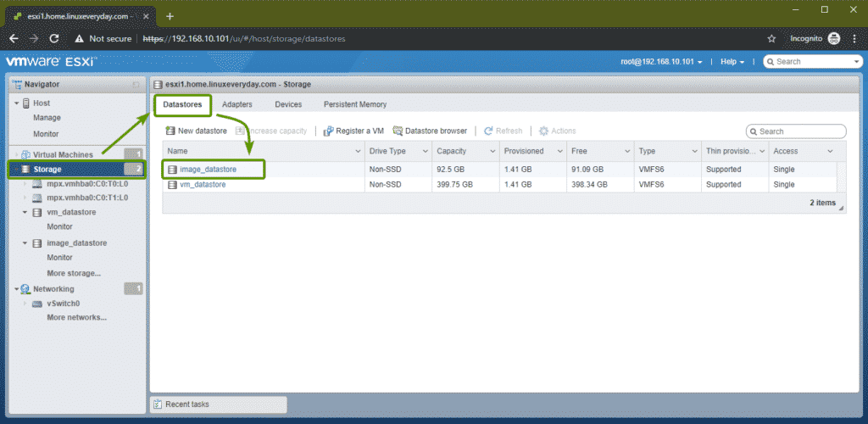
Task: Open the root@192.168.10.101 user dropdown
Action: (x=662, y=62)
